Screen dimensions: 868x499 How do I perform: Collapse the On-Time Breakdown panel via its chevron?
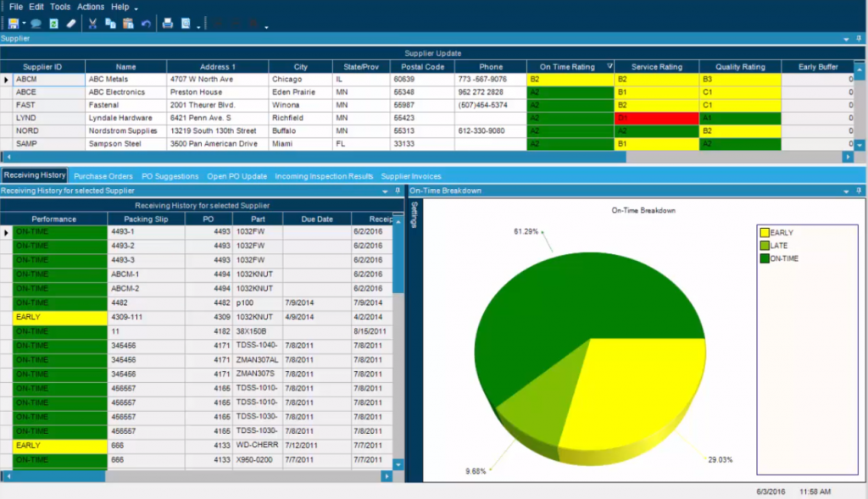tap(846, 191)
